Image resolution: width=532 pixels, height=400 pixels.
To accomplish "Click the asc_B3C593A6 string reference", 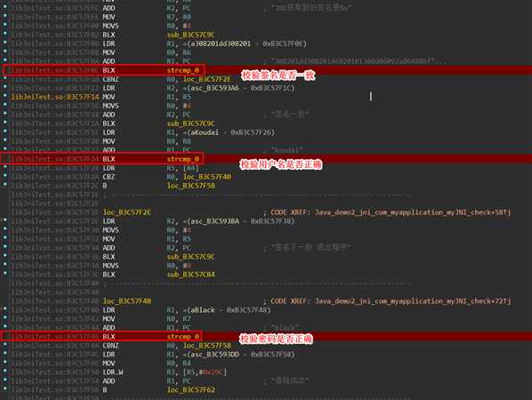I will (214, 88).
